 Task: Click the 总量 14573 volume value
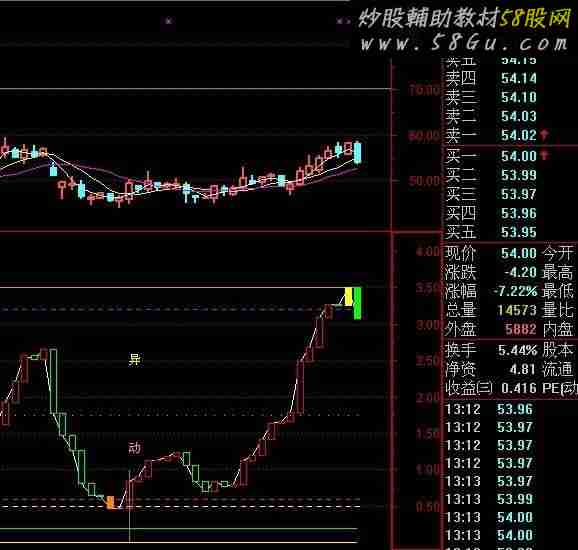pyautogui.click(x=516, y=310)
